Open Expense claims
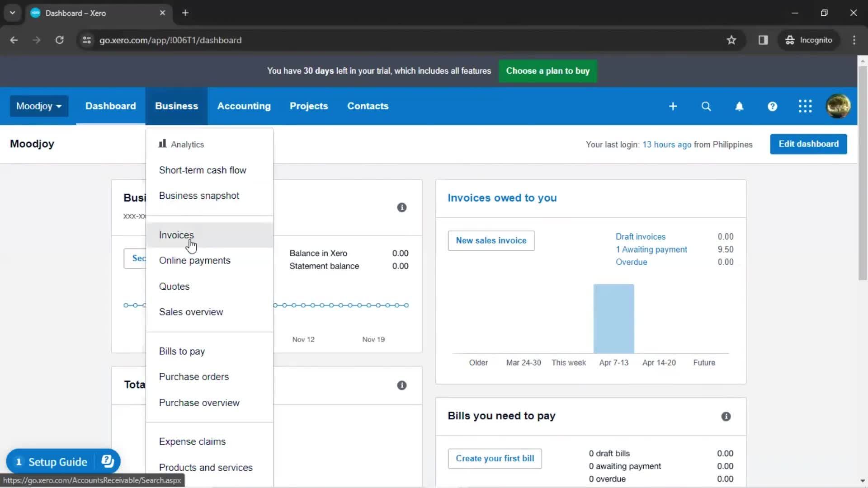Image resolution: width=868 pixels, height=488 pixels. [x=209, y=441]
